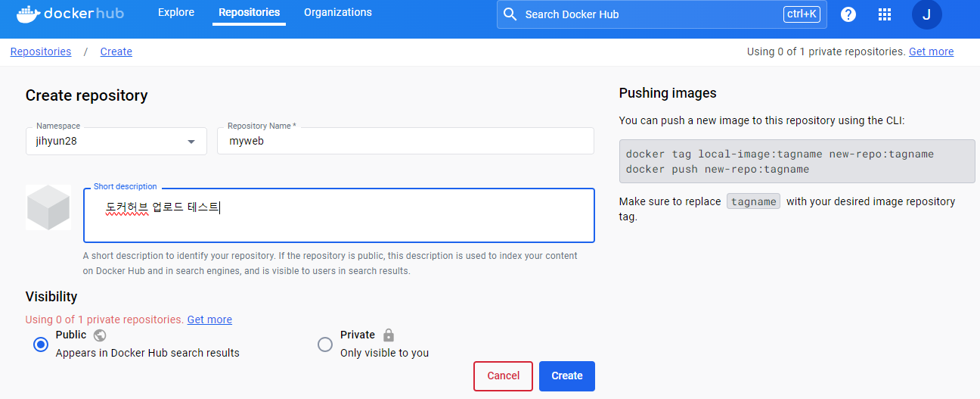Viewport: 980px width, 399px height.
Task: Click the blue Create button
Action: [567, 376]
